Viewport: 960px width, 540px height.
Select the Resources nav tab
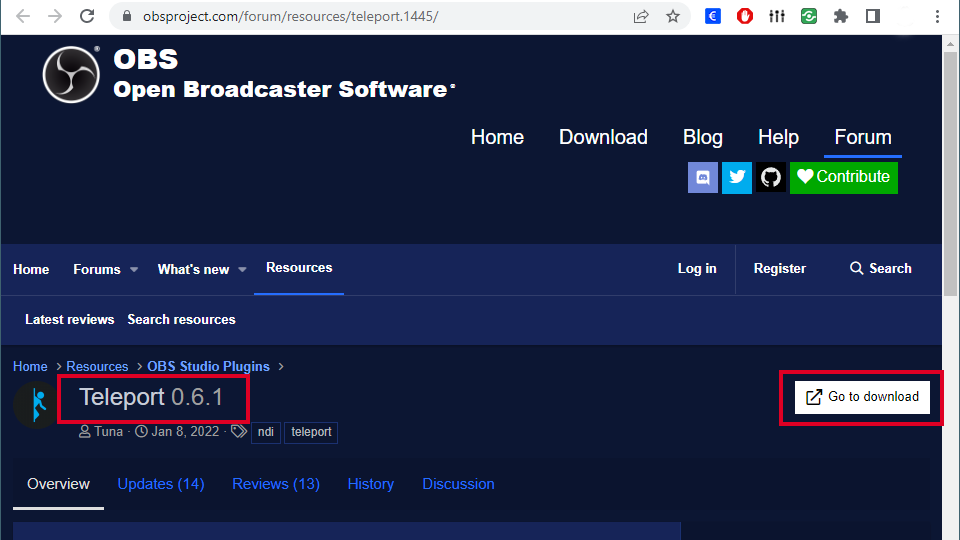click(x=299, y=268)
